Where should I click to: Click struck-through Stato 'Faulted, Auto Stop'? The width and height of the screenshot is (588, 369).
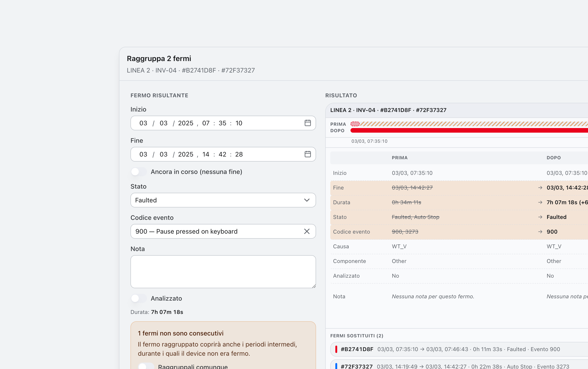click(x=416, y=217)
